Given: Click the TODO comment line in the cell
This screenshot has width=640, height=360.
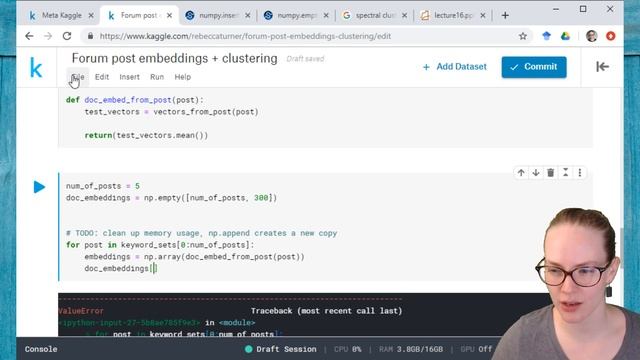Looking at the screenshot, I should tap(202, 233).
